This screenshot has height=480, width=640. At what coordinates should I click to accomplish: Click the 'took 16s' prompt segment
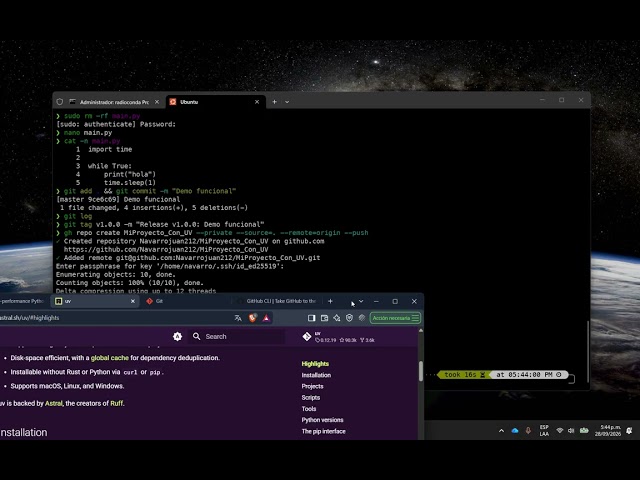[x=464, y=375]
